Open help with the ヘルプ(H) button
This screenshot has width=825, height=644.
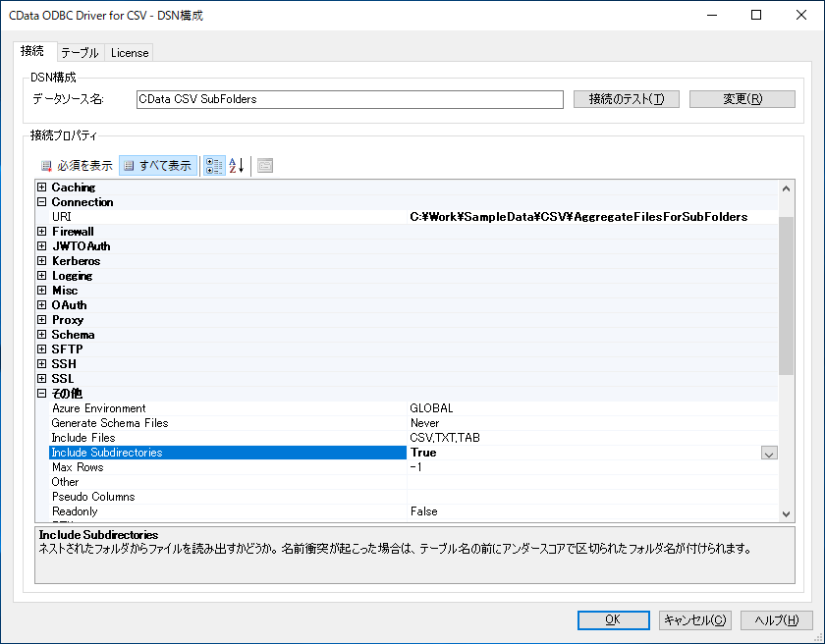(776, 619)
